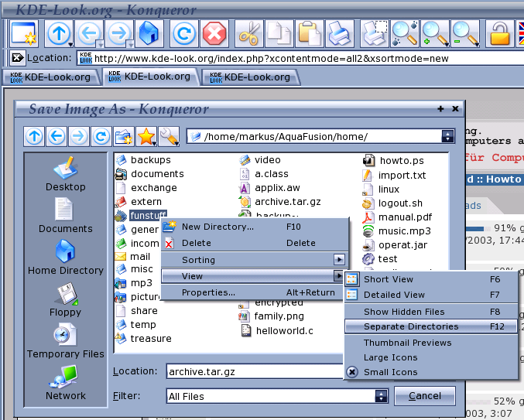Go up one level in Konqueror main toolbar

[x=59, y=33]
